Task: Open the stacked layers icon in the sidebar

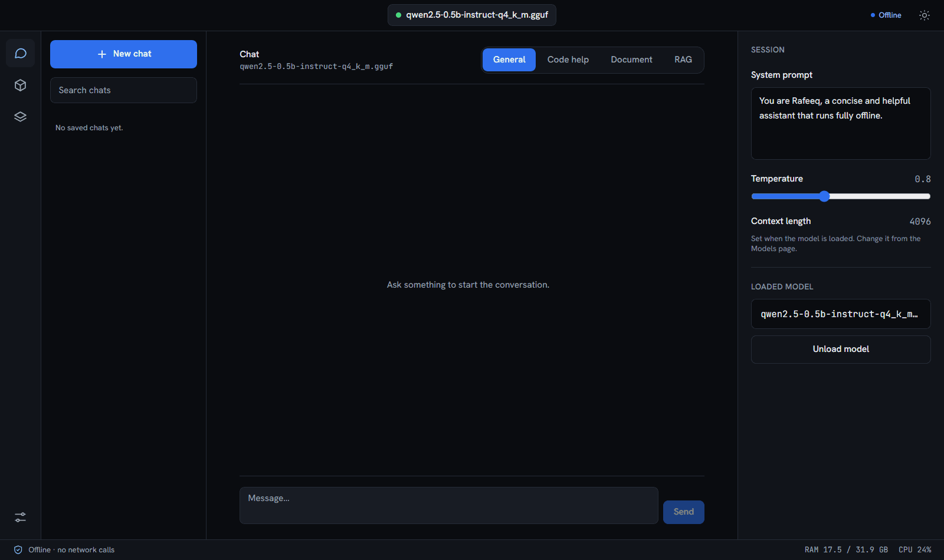Action: click(20, 117)
